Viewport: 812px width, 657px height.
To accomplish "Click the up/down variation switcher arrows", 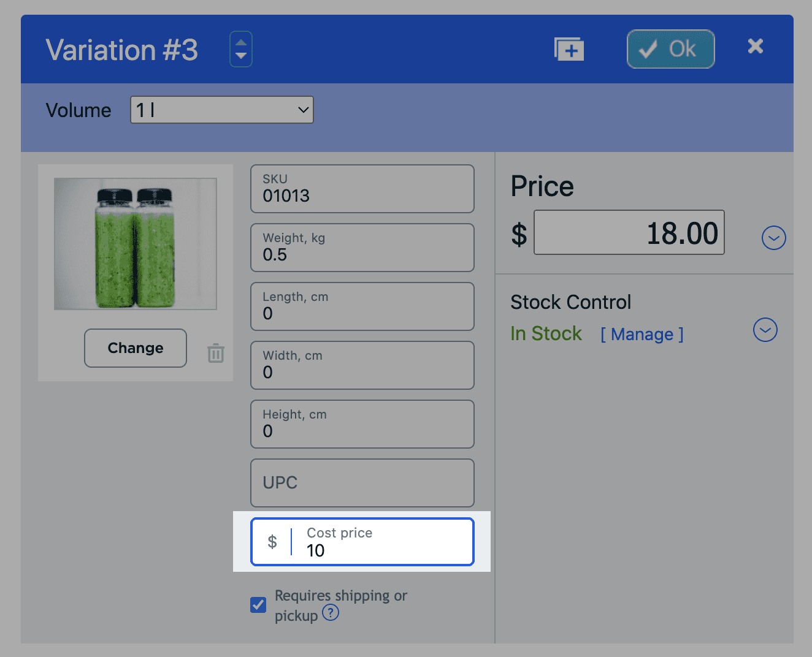I will (241, 49).
